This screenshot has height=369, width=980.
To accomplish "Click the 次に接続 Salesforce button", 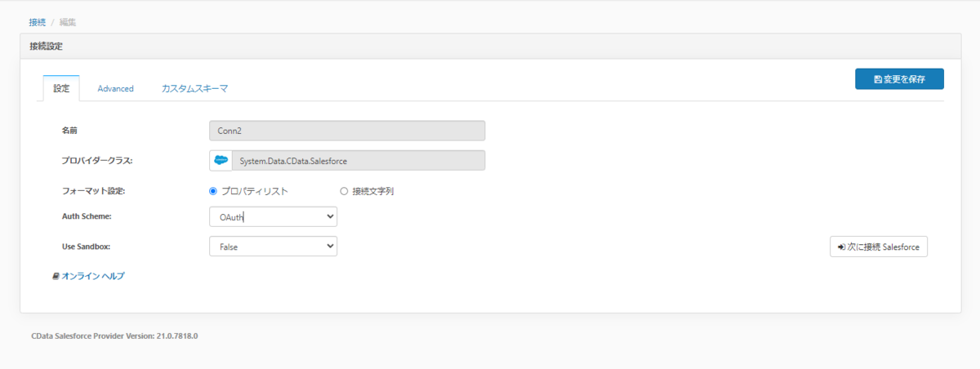I will (x=879, y=247).
